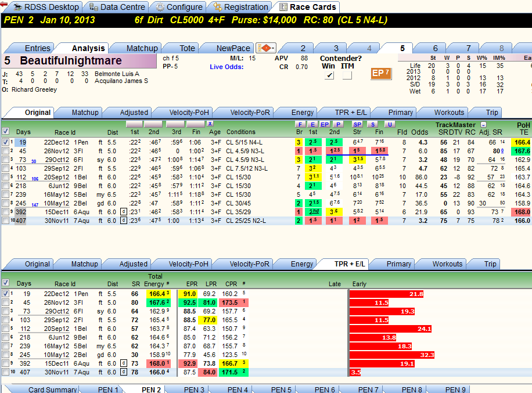Click the Conditions column header in upper table
Screen dimensions: 532x393
241,132
